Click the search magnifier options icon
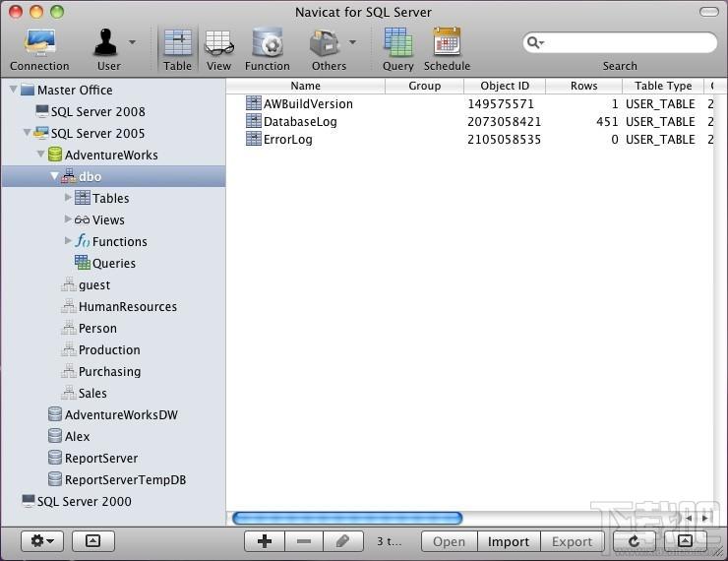 [x=535, y=42]
